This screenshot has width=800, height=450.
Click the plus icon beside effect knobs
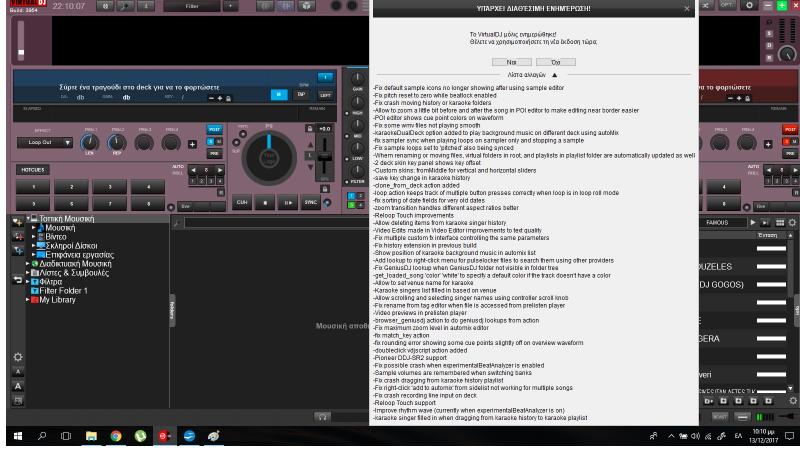tap(192, 145)
